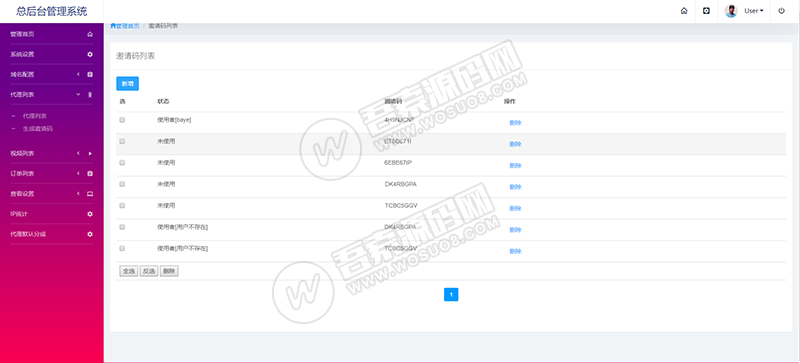Click the fullscreen icon in top bar

coord(706,11)
